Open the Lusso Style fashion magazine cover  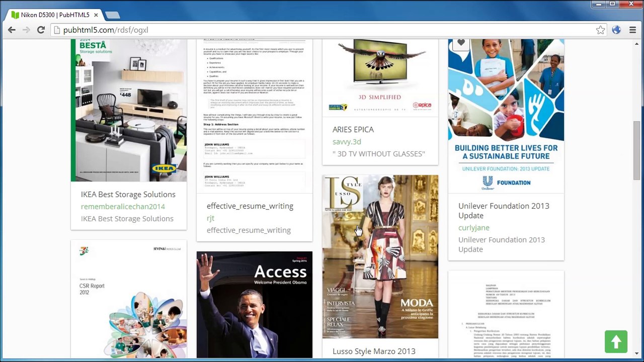pos(380,257)
